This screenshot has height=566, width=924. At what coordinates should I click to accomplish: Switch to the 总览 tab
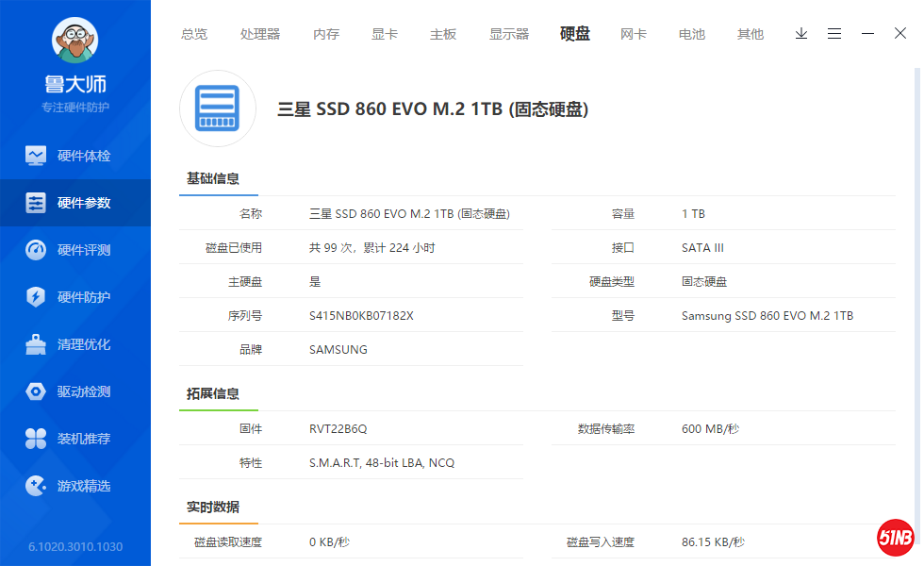194,34
